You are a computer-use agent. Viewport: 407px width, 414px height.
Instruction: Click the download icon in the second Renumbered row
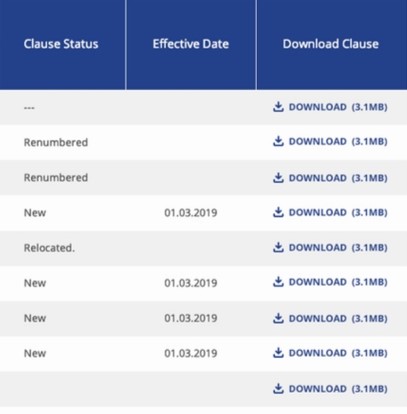(278, 178)
